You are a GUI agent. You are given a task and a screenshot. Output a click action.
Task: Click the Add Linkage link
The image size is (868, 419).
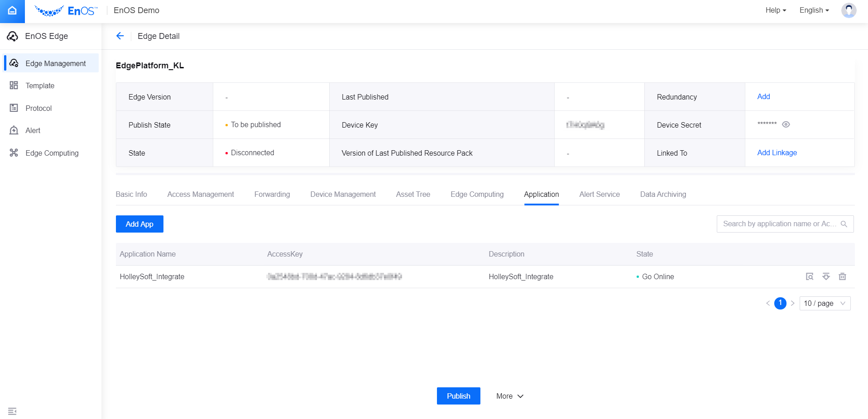(x=777, y=153)
